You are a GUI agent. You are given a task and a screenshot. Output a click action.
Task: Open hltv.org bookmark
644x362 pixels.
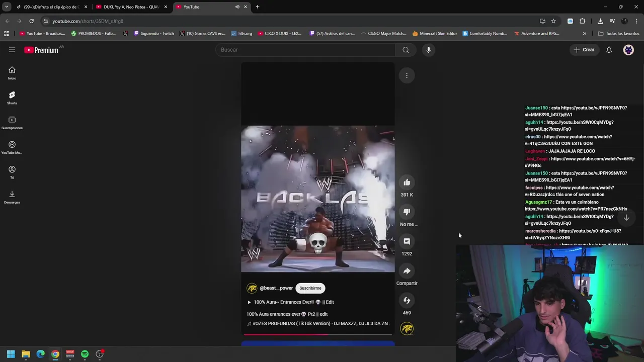click(x=242, y=34)
